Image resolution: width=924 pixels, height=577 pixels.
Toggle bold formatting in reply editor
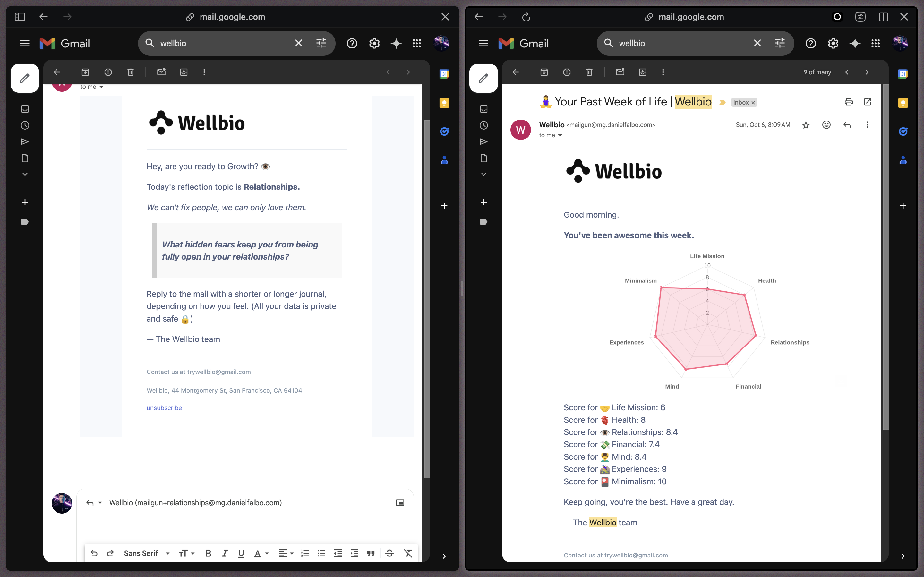click(208, 553)
